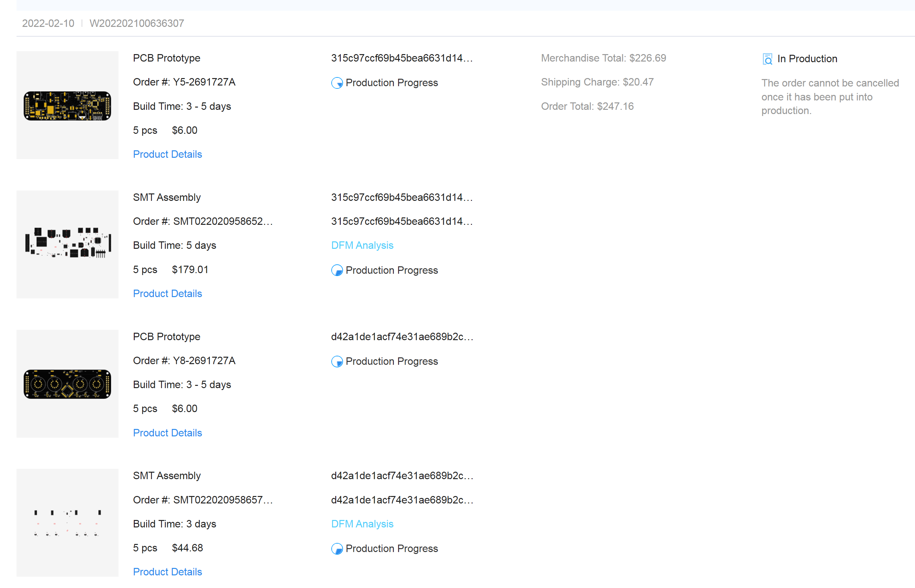Open Production Progress for the $44.68 SMT Assembly
Image resolution: width=915 pixels, height=588 pixels.
coord(392,549)
